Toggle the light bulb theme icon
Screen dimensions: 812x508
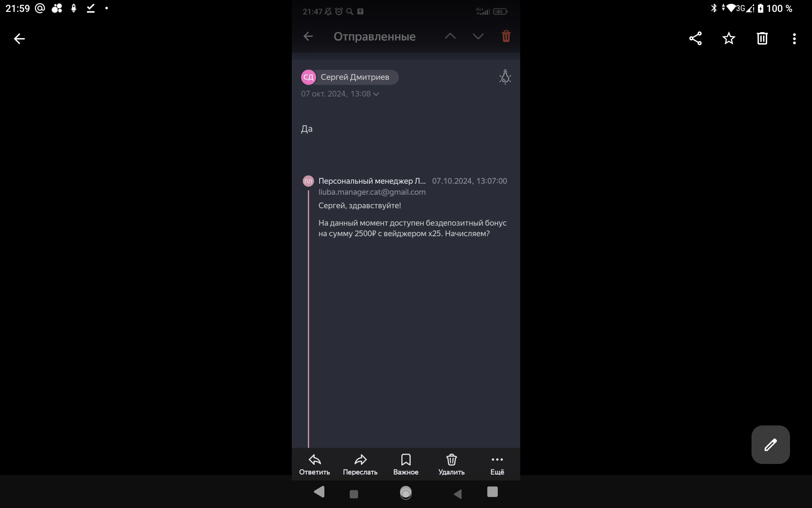(x=505, y=77)
